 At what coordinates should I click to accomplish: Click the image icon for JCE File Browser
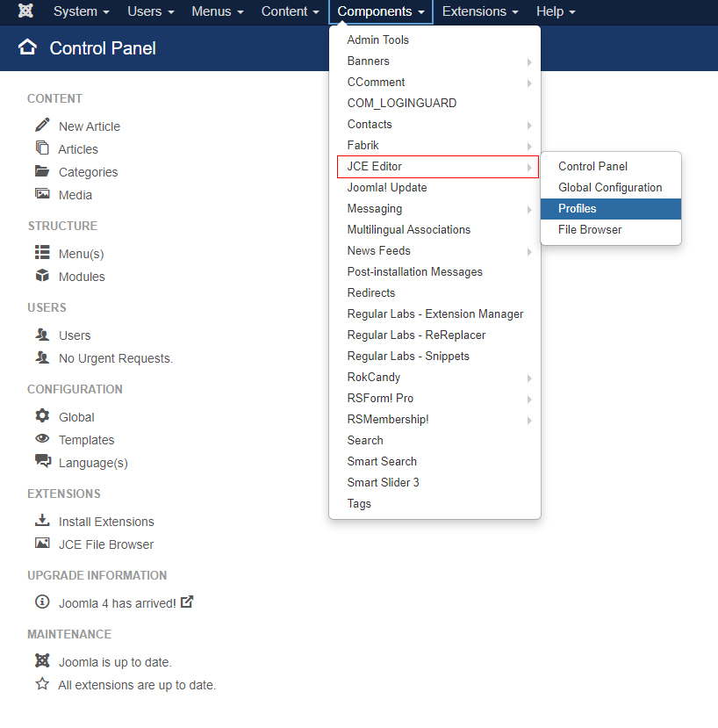pos(42,543)
